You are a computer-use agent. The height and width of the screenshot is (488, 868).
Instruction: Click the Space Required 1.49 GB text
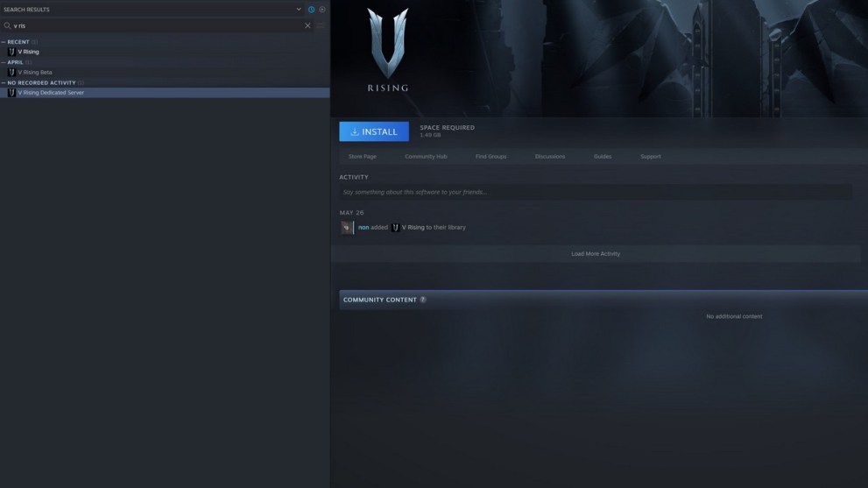coord(448,131)
